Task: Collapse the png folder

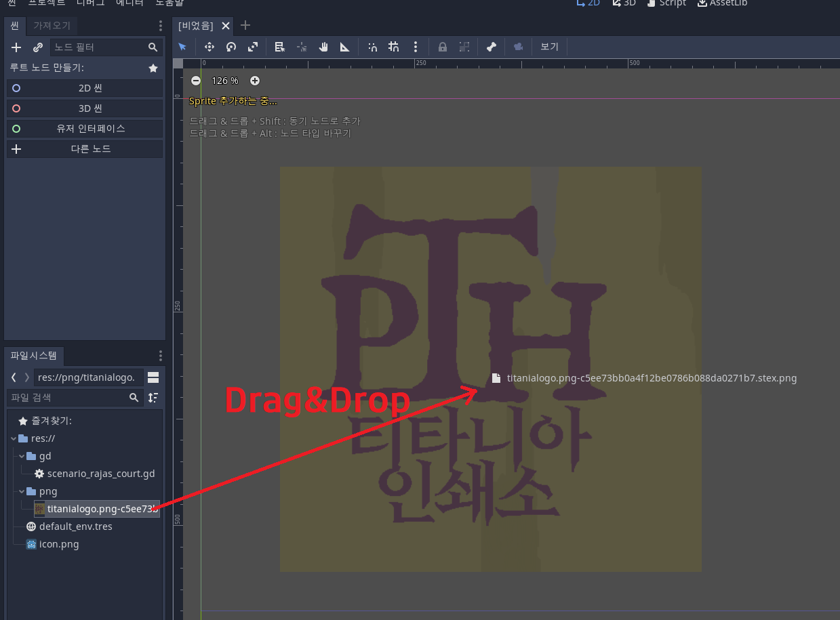Action: click(x=22, y=491)
